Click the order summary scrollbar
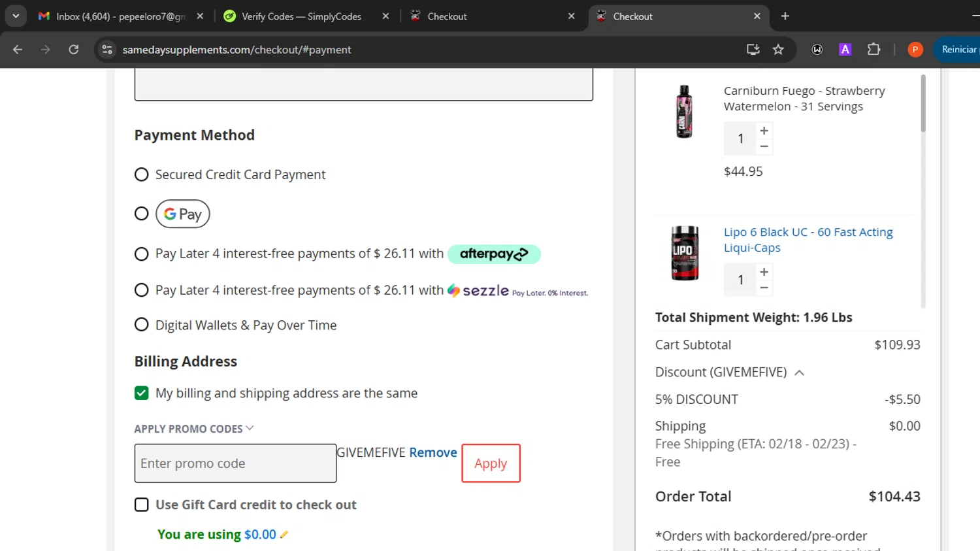The width and height of the screenshot is (980, 551). (x=923, y=105)
